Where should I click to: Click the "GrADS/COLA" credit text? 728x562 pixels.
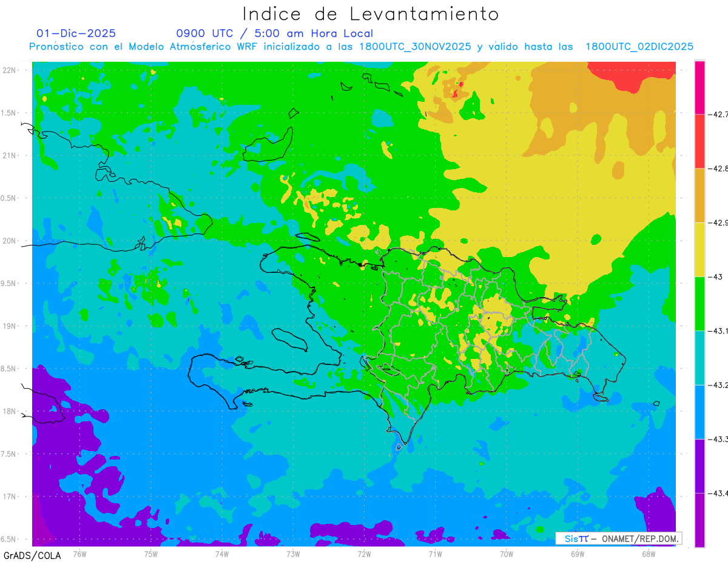(x=32, y=555)
